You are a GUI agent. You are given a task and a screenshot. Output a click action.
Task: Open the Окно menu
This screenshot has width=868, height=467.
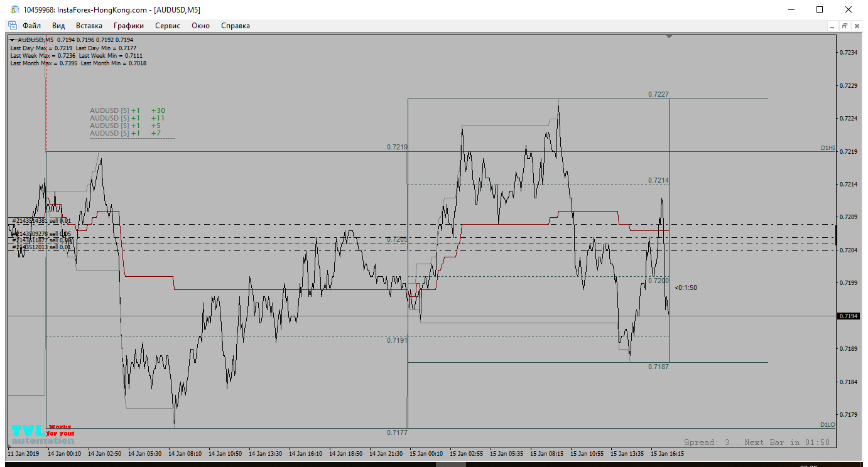point(201,26)
